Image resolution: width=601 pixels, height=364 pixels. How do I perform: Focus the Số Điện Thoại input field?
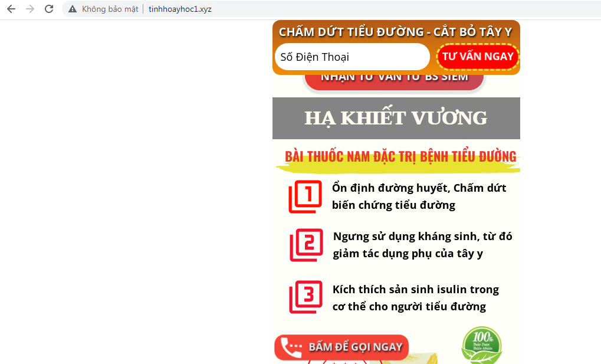[352, 57]
